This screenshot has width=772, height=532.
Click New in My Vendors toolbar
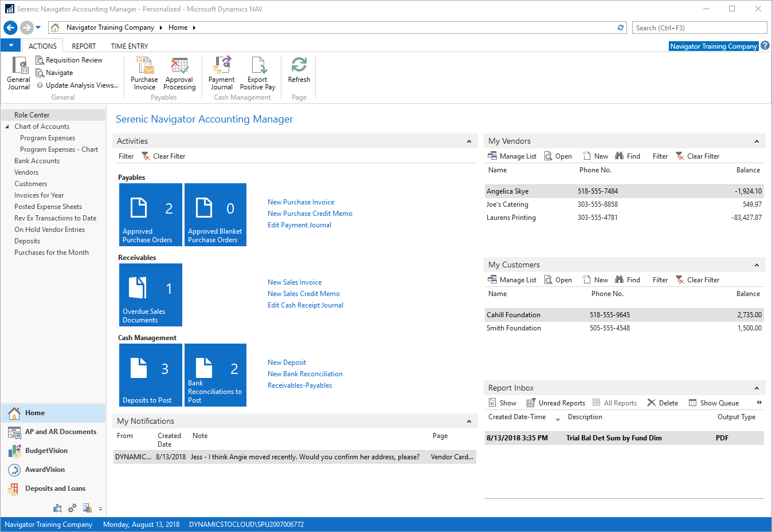point(595,156)
